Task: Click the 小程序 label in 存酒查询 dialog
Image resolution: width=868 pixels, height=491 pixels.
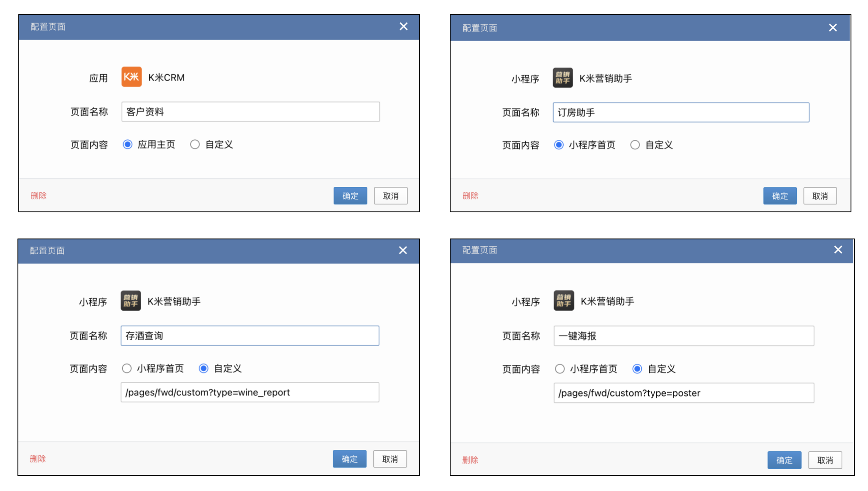Action: (x=93, y=302)
